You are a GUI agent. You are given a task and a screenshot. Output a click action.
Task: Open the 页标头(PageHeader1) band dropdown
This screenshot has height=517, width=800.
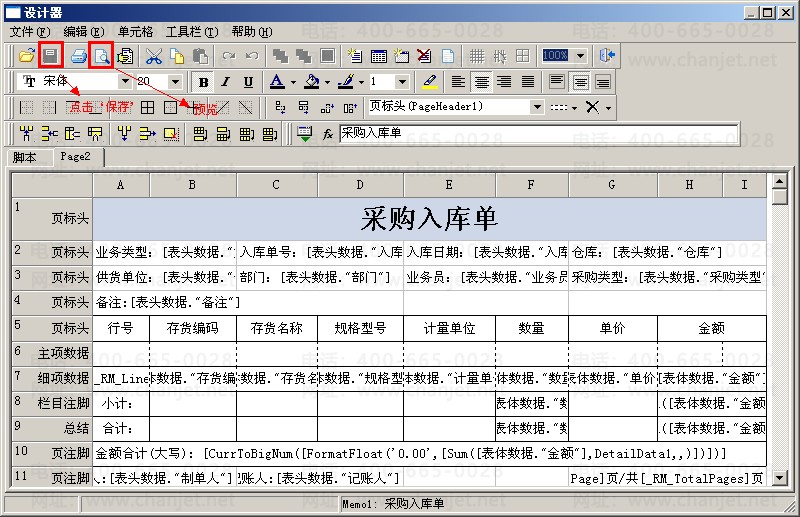click(x=536, y=107)
